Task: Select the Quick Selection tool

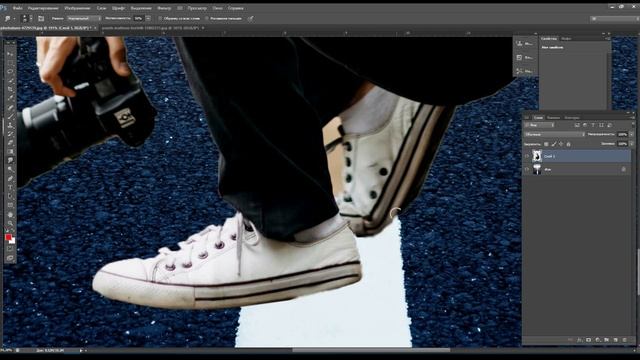Action: click(10, 80)
